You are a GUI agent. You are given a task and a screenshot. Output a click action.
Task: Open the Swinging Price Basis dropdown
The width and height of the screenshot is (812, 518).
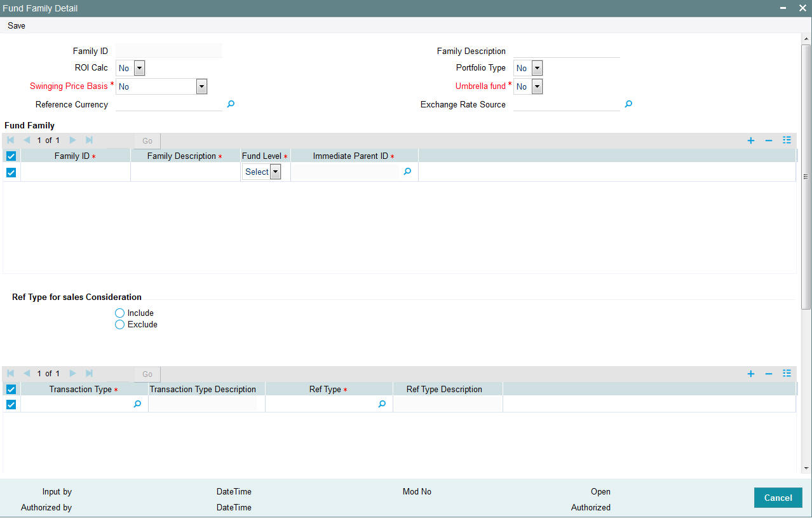161,86
